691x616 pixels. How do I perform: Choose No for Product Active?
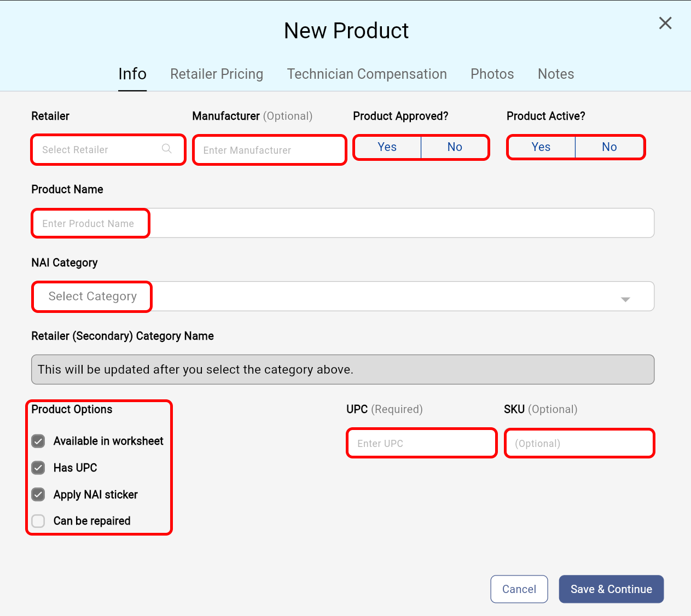(x=609, y=147)
